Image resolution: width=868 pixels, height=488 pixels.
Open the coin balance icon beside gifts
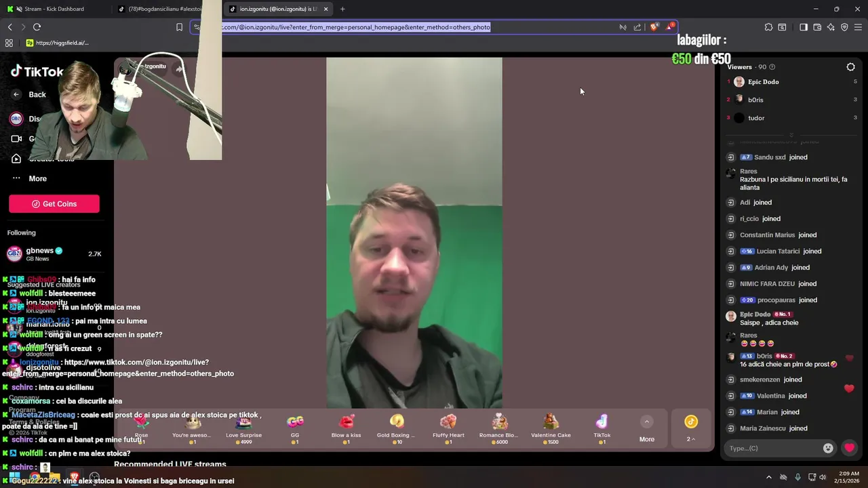coord(691,422)
